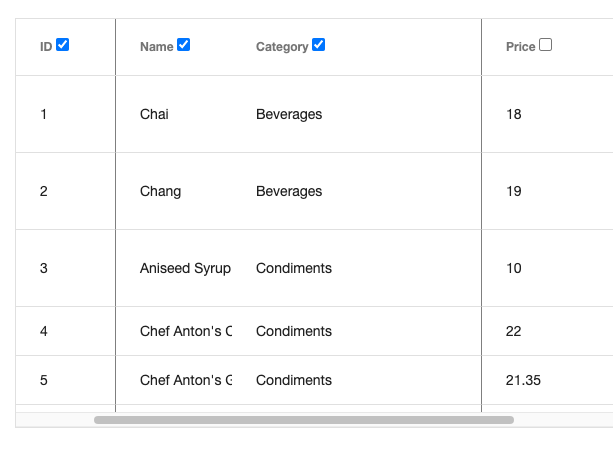The width and height of the screenshot is (613, 458).
Task: Select the ID cell for row 2
Action: point(43,191)
